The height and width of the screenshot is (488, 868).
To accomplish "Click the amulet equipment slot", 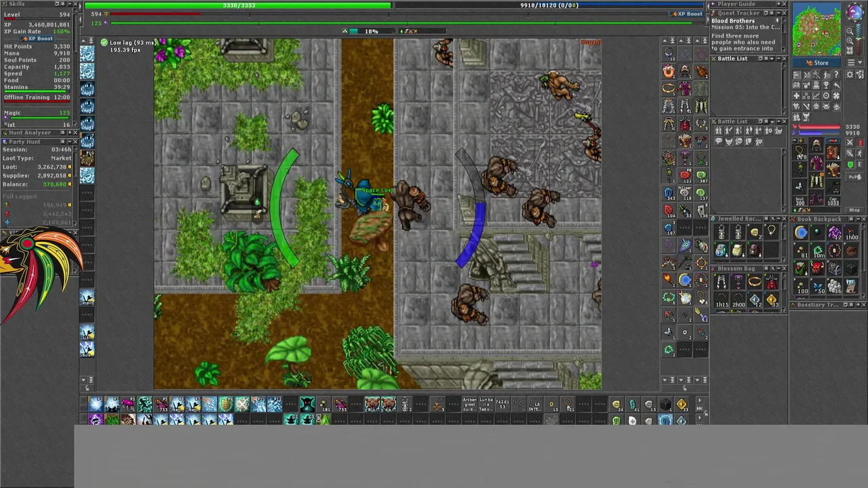I will [x=800, y=152].
